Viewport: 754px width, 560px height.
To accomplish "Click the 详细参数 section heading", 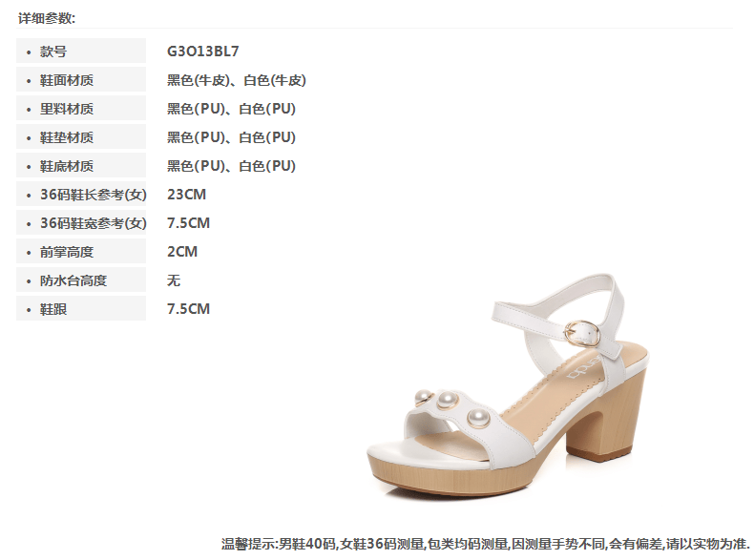I will (47, 18).
